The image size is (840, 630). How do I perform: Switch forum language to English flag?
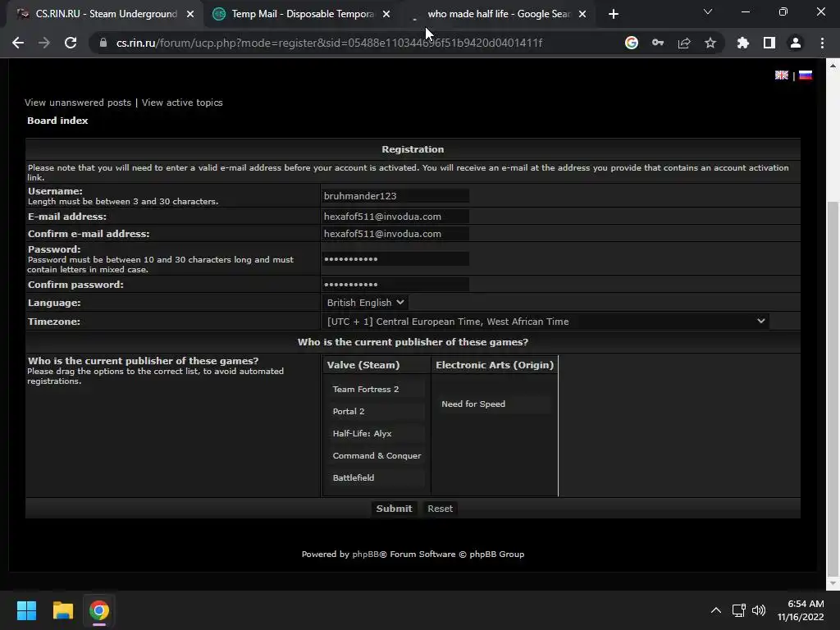[x=782, y=75]
